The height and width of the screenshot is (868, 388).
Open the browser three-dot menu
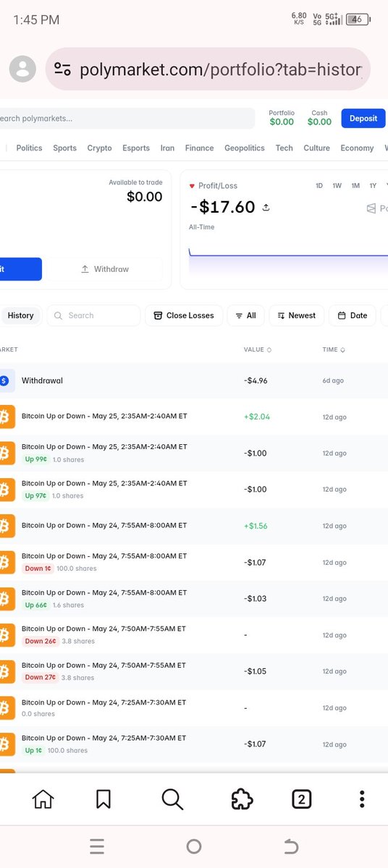coord(362,799)
